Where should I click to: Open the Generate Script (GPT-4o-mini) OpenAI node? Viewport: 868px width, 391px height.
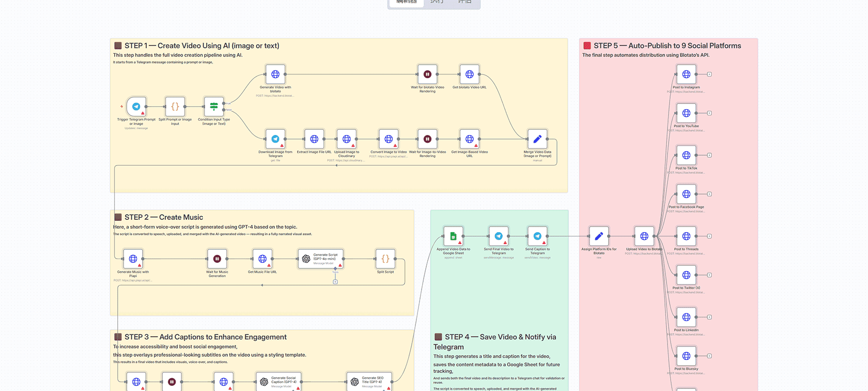pyautogui.click(x=321, y=259)
